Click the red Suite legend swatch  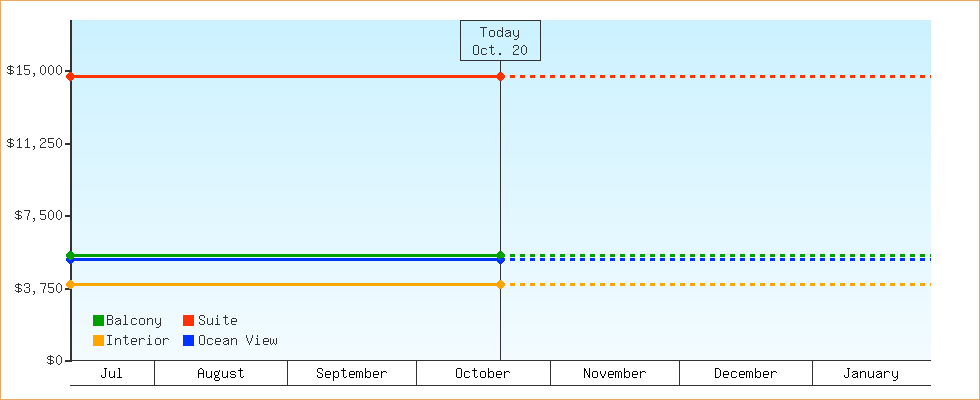[x=188, y=321]
